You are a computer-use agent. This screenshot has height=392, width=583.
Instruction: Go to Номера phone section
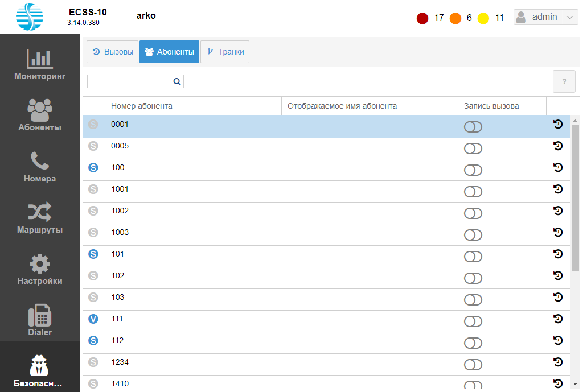40,167
